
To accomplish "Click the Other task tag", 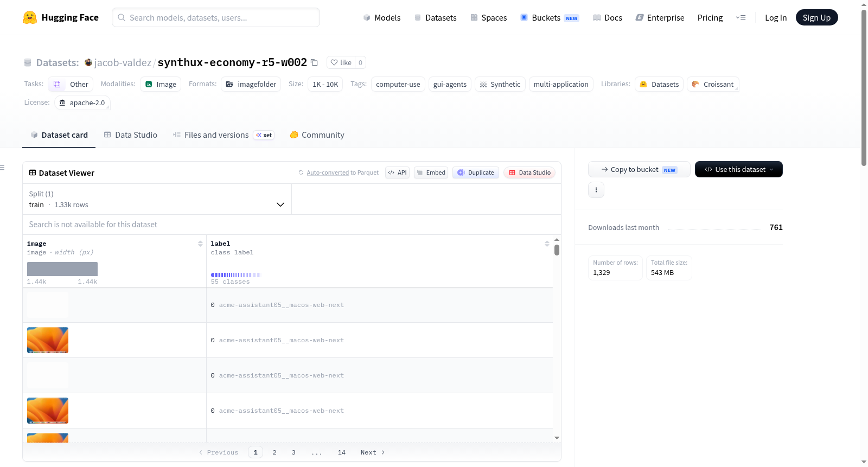I will 71,84.
